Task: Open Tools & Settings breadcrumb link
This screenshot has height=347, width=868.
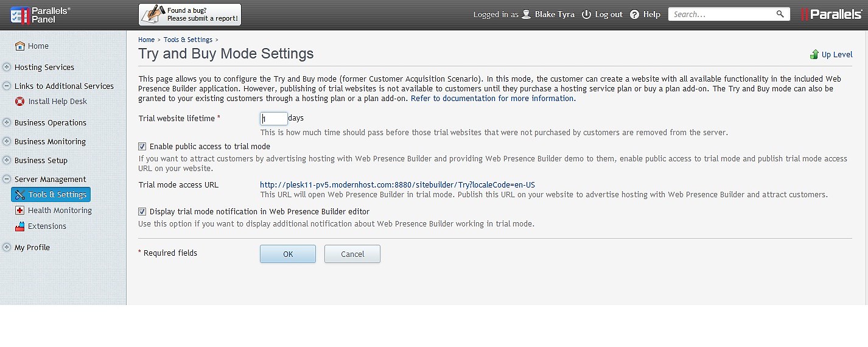Action: click(x=188, y=40)
